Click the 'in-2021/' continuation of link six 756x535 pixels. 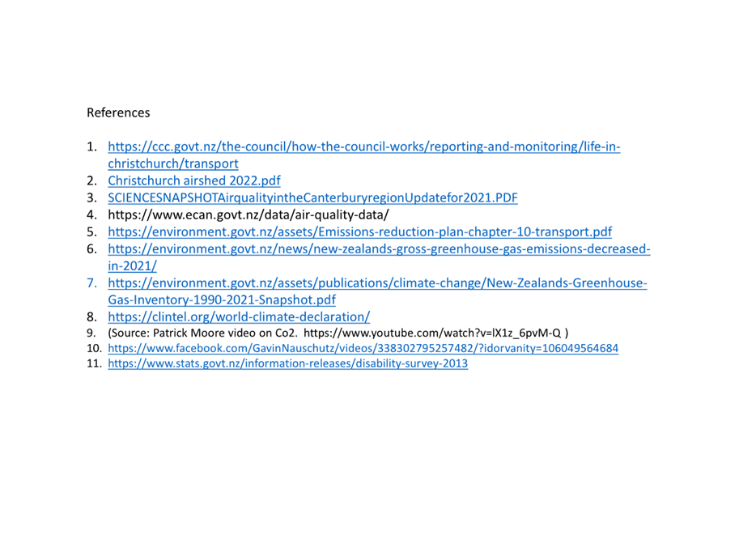[x=132, y=266]
